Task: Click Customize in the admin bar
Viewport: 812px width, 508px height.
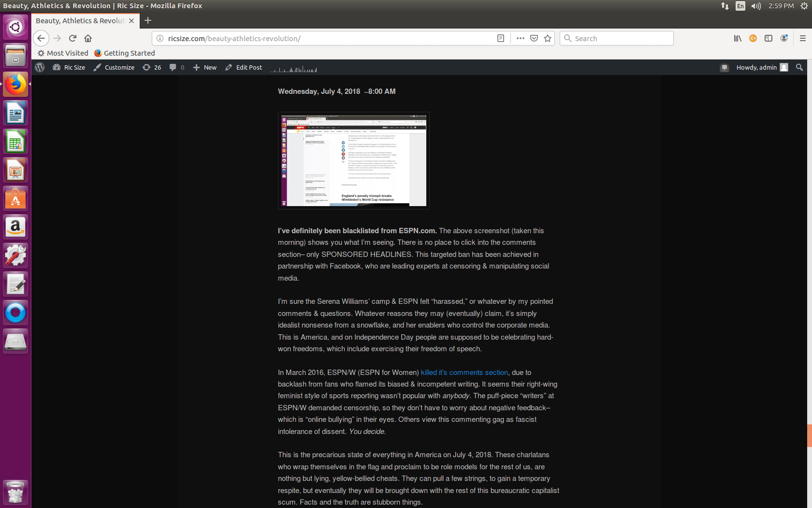Action: tap(114, 67)
